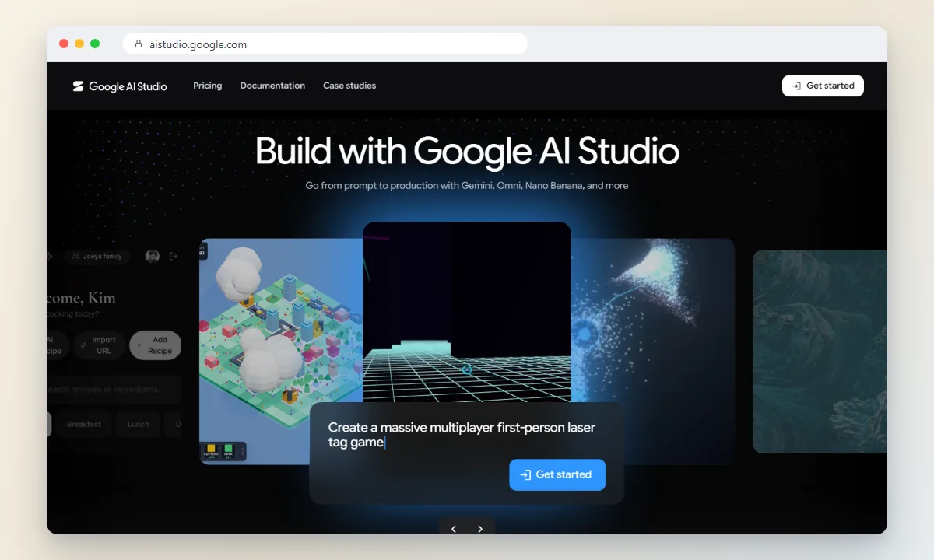Go to Case studies
Image resolution: width=934 pixels, height=560 pixels.
point(349,86)
